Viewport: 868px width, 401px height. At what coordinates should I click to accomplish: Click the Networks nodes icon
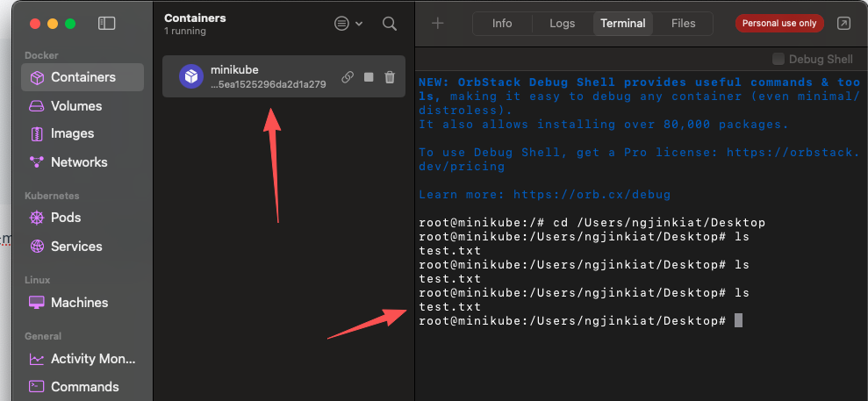point(37,162)
